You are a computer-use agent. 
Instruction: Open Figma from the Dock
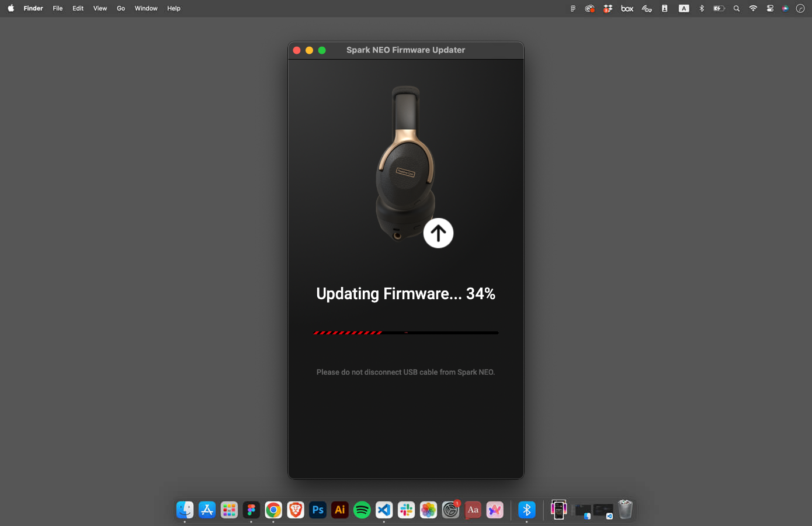click(x=251, y=510)
